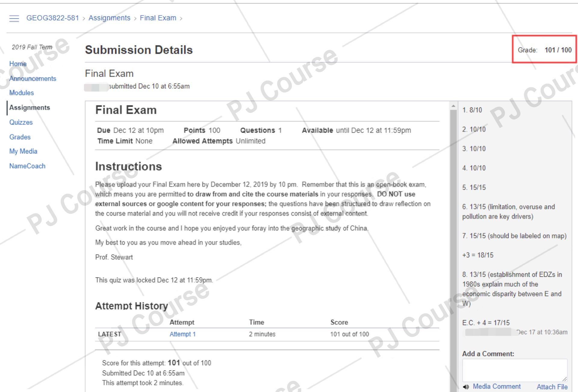Click the '2019 Fall Term' label

click(x=32, y=47)
